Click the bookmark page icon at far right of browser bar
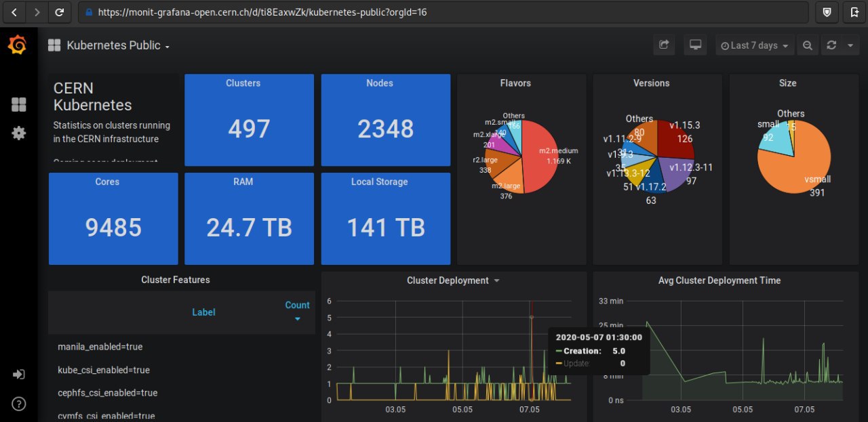The width and height of the screenshot is (868, 422). (x=854, y=12)
